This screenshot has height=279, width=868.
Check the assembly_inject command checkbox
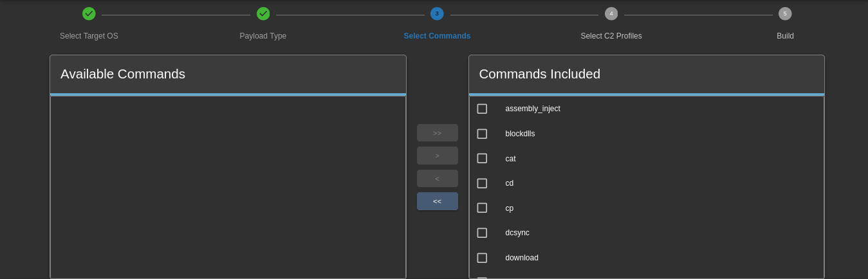point(482,109)
